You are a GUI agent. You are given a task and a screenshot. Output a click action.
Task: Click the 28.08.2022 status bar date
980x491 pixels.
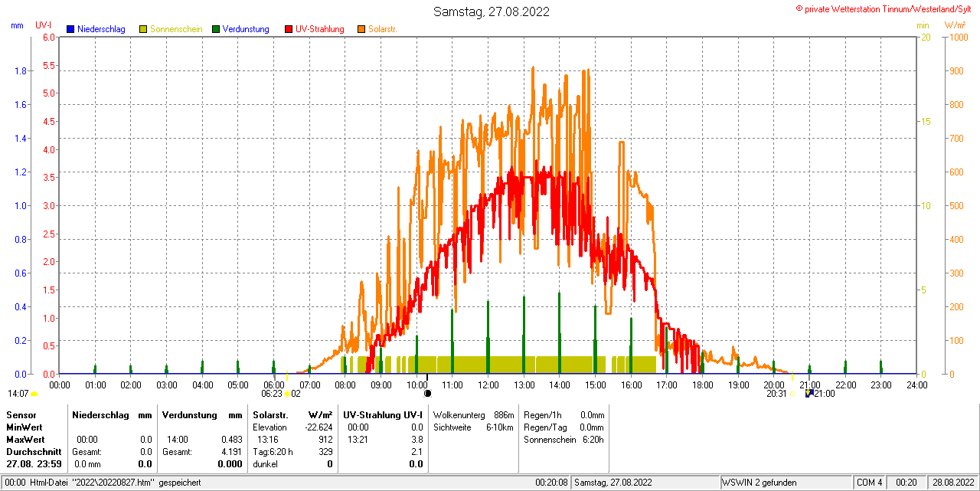click(x=953, y=483)
